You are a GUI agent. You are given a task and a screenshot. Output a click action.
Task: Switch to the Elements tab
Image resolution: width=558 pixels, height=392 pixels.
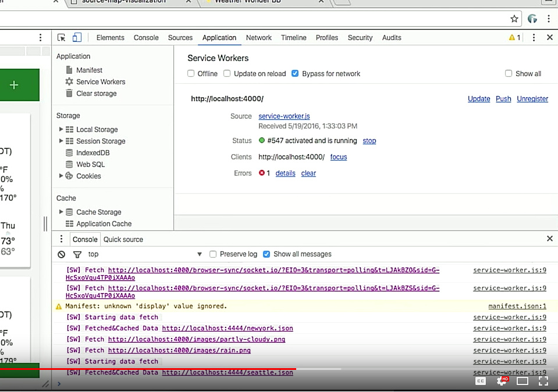point(111,37)
